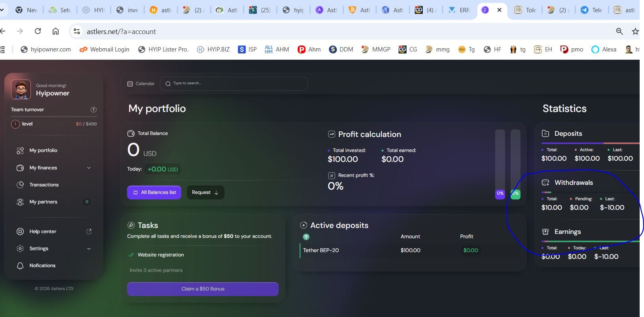This screenshot has height=317, width=644.
Task: Click the Help center external link icon
Action: (x=89, y=232)
